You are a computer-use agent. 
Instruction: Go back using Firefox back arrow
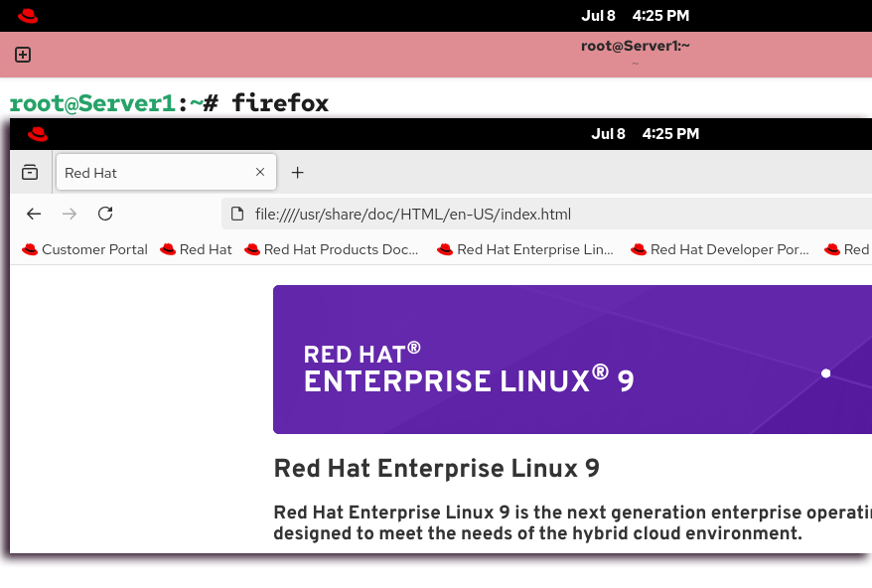click(x=34, y=214)
